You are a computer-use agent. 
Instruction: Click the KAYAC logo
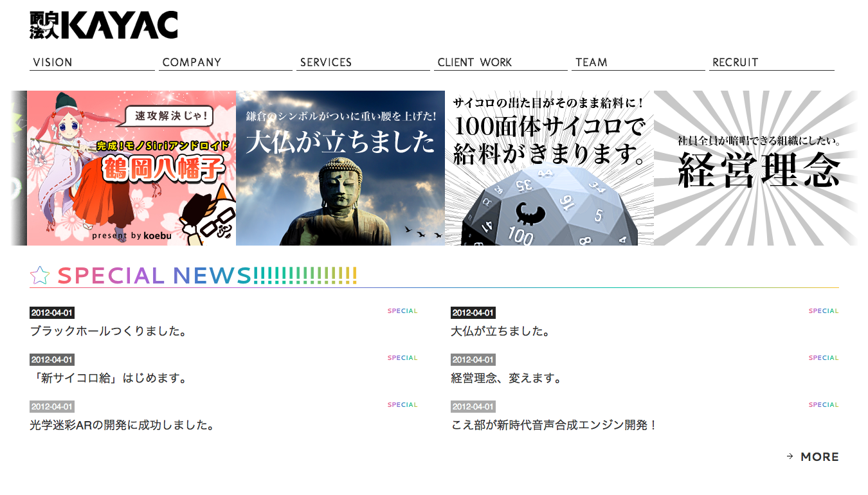[x=104, y=25]
